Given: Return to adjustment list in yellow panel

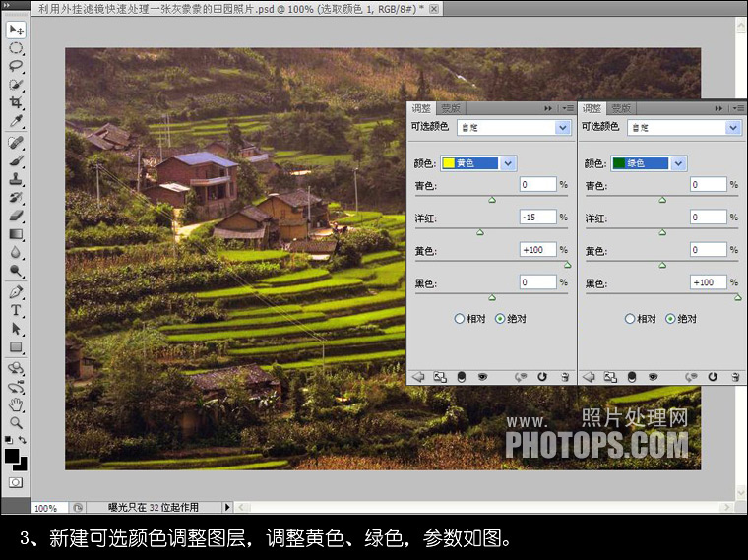Looking at the screenshot, I should click(418, 377).
